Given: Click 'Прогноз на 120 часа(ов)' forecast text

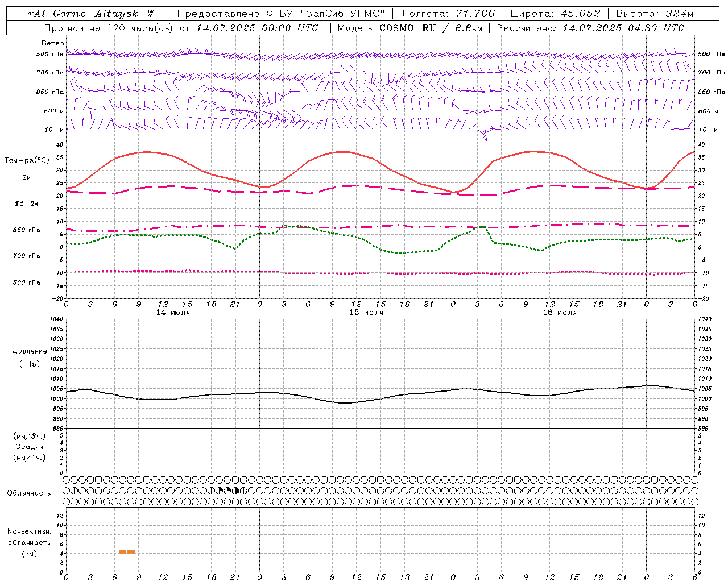Looking at the screenshot, I should coord(110,28).
